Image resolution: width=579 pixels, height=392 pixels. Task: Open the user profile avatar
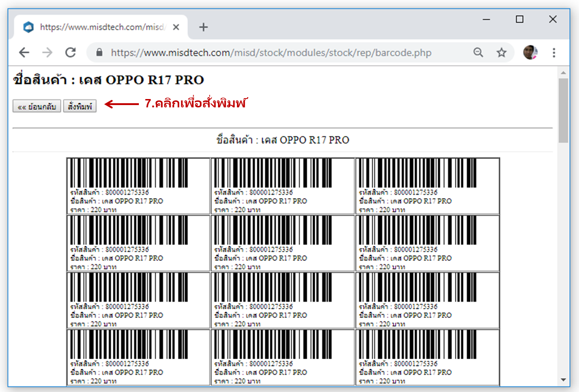point(530,53)
